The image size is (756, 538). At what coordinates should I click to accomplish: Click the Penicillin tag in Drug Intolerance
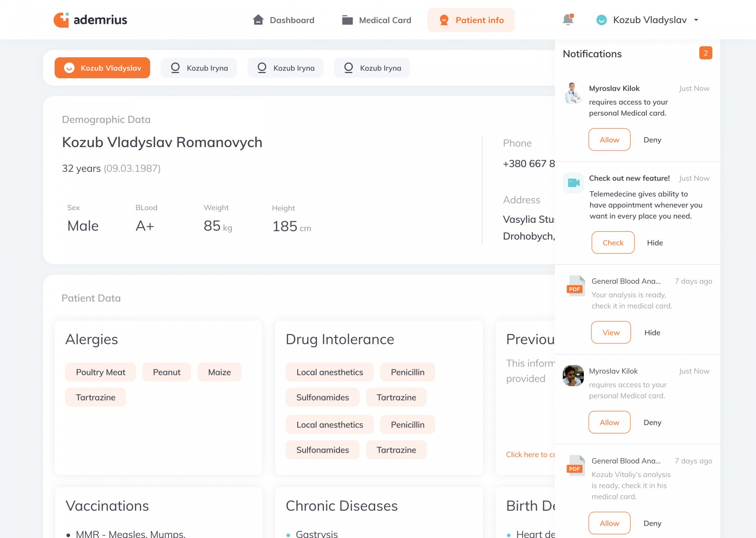pos(407,372)
